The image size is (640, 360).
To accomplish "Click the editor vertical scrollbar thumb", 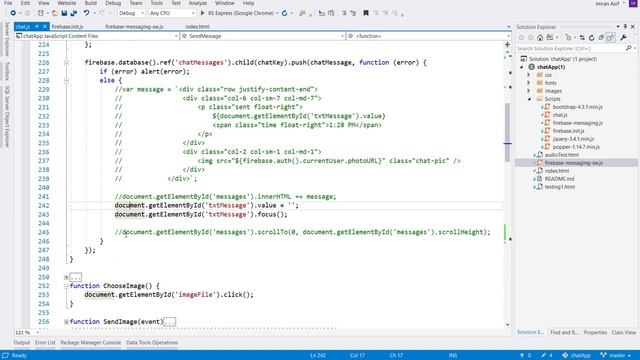I will click(507, 132).
